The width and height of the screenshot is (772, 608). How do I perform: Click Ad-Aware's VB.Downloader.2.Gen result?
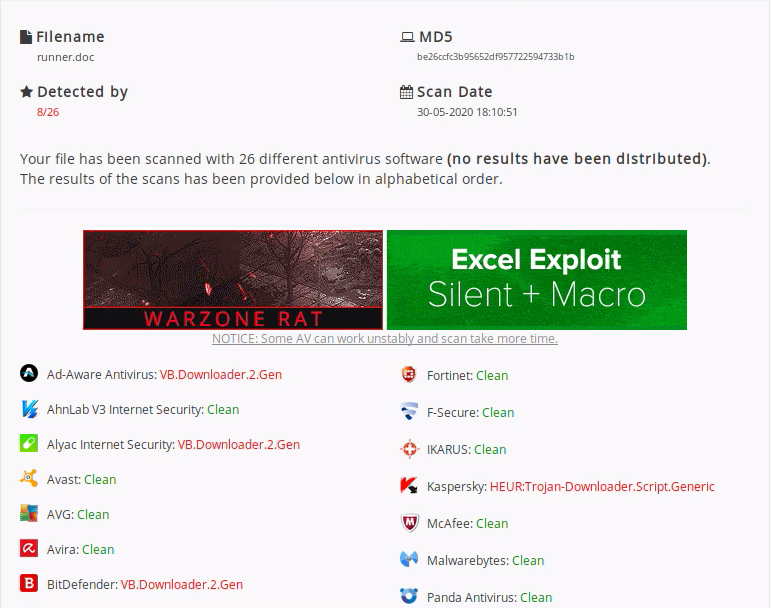[221, 375]
